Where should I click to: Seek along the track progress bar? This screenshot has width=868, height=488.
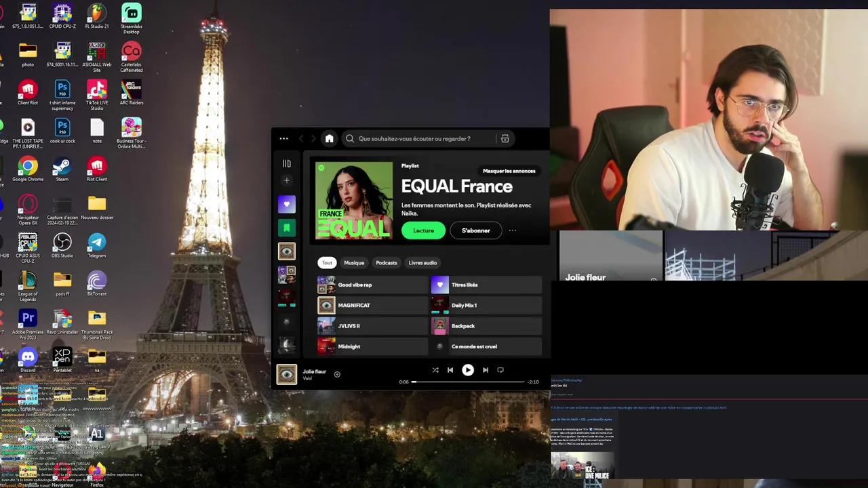tap(468, 382)
